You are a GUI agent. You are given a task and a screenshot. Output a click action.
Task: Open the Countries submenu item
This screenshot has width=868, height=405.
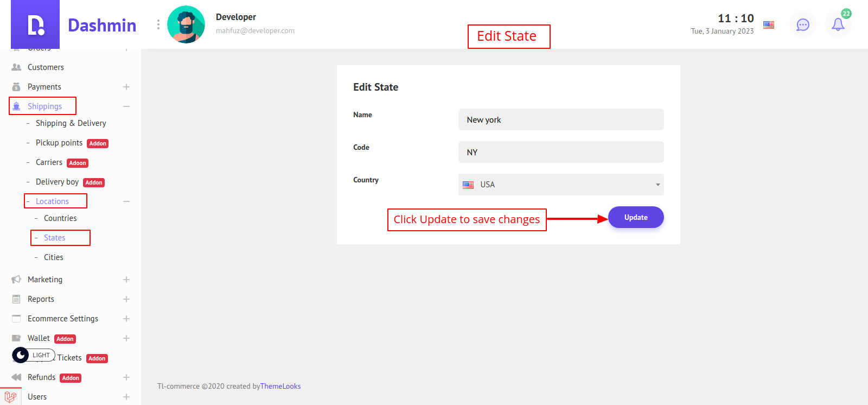(60, 218)
